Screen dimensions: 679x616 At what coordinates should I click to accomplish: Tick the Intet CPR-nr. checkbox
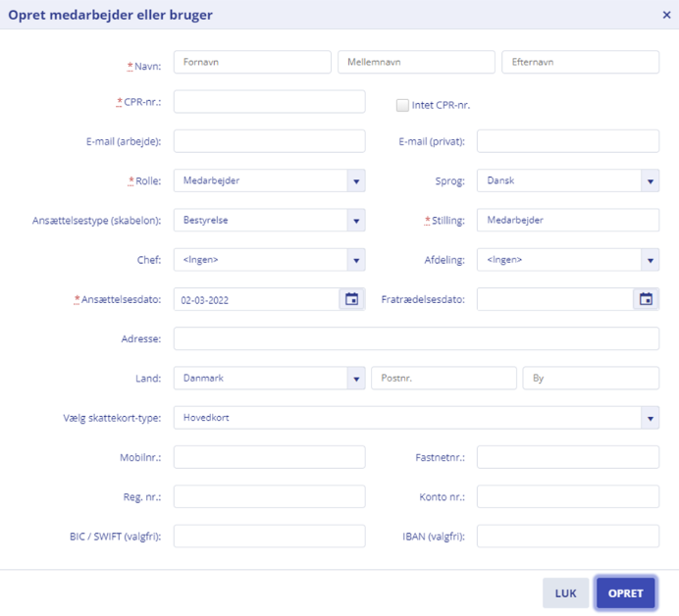click(x=402, y=105)
